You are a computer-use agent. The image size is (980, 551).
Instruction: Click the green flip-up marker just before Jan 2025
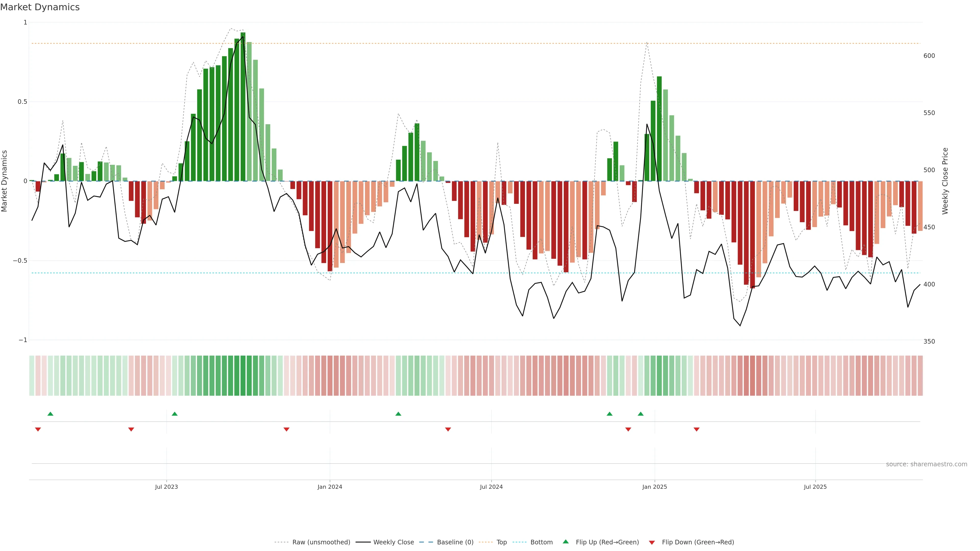[x=641, y=414]
